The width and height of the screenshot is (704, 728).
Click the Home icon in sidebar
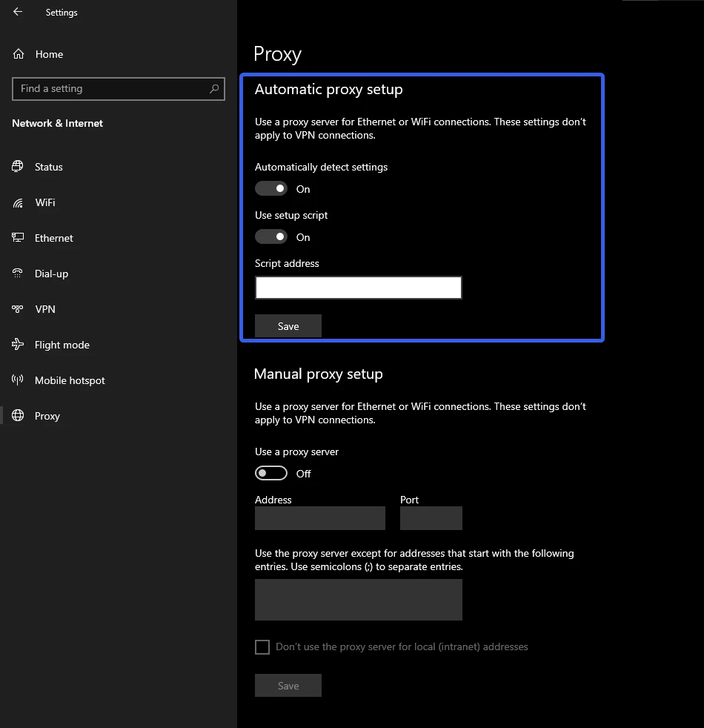pyautogui.click(x=19, y=54)
